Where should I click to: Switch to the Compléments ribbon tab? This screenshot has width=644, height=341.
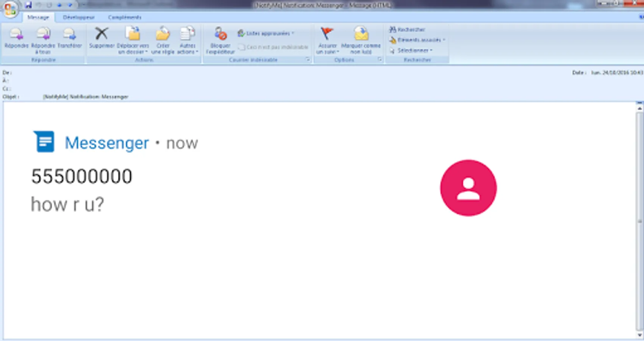(125, 17)
